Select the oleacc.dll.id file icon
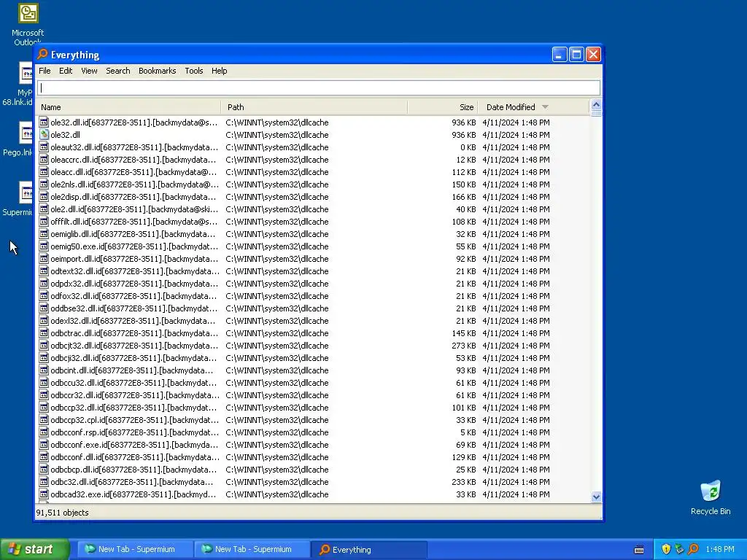This screenshot has height=560, width=747. click(44, 172)
